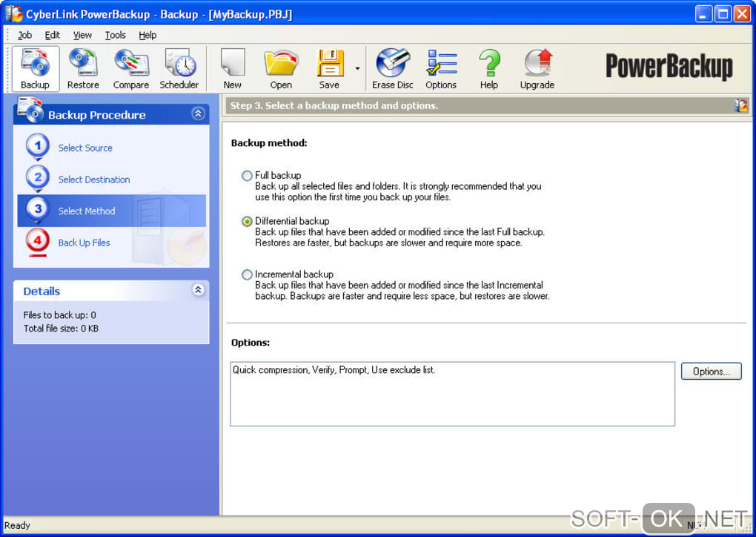Click the PowerBackup title bar app icon
Image resolution: width=756 pixels, height=537 pixels.
13,13
